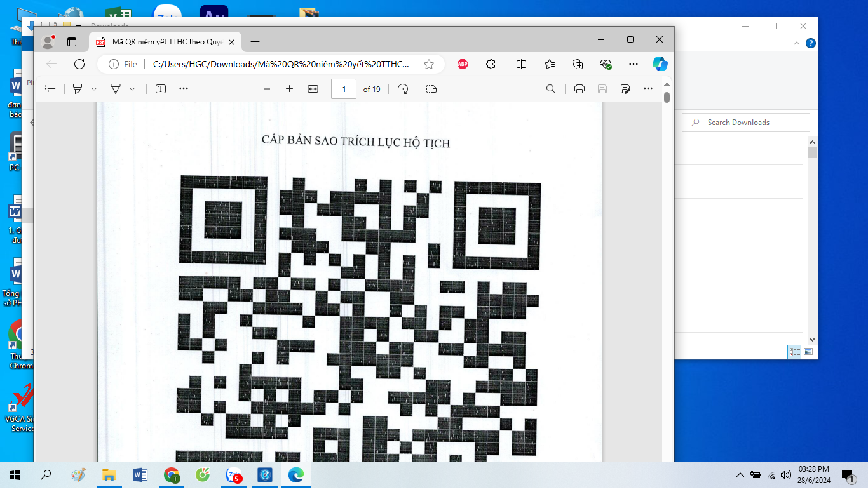Open the Copilot sidebar
Viewport: 868px width, 499px height.
660,64
